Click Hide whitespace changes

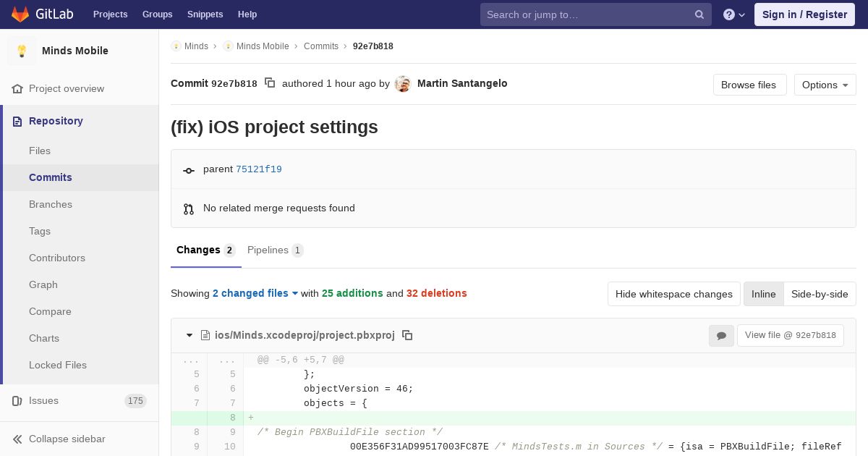(674, 294)
